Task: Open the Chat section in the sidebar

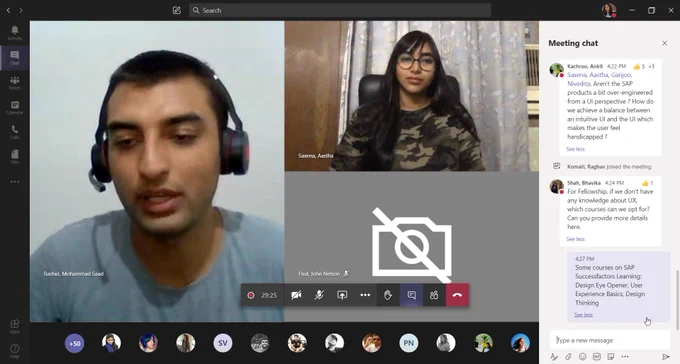Action: [14, 57]
